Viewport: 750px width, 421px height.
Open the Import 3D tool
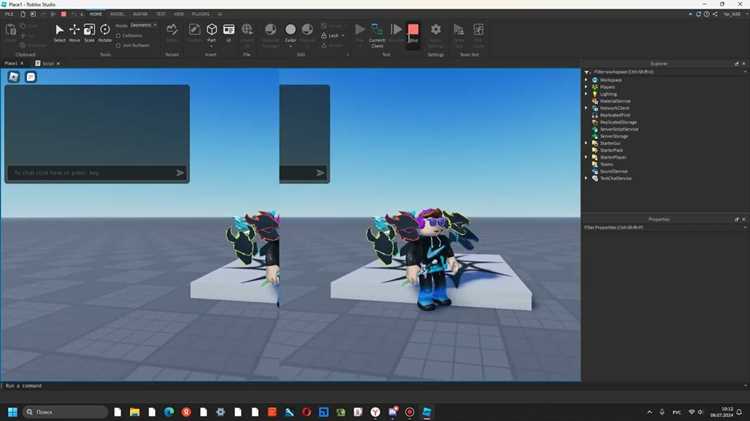[247, 33]
